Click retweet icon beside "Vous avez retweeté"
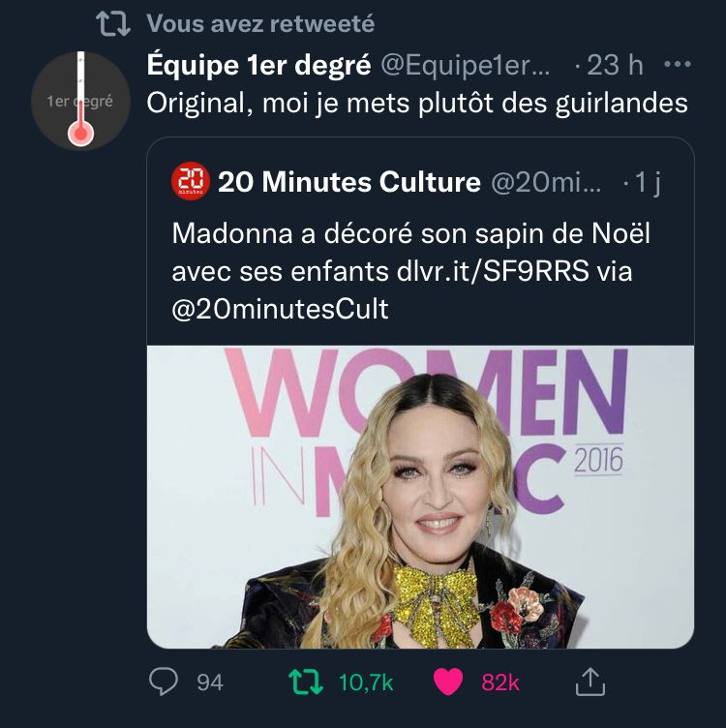Screen dimensions: 726x728 click(117, 23)
